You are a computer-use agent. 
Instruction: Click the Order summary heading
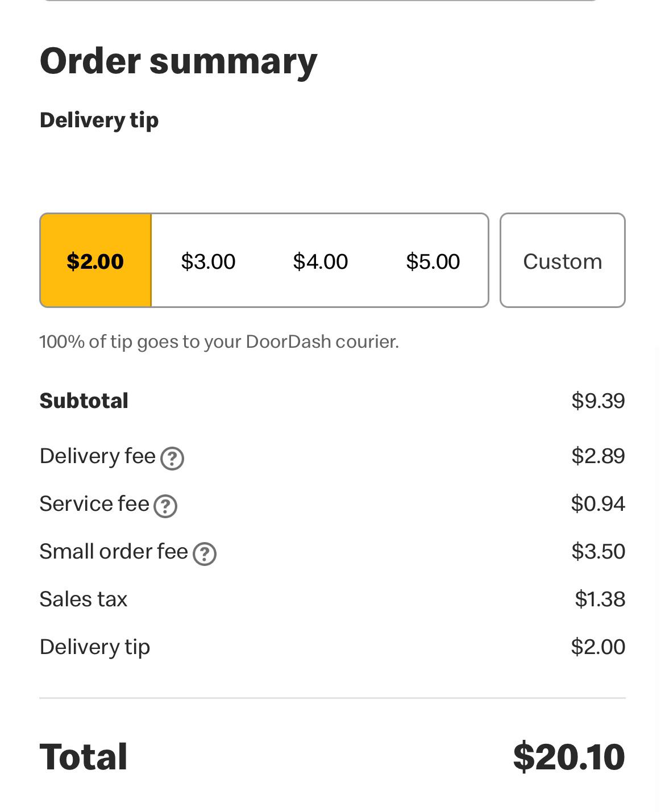coord(178,61)
